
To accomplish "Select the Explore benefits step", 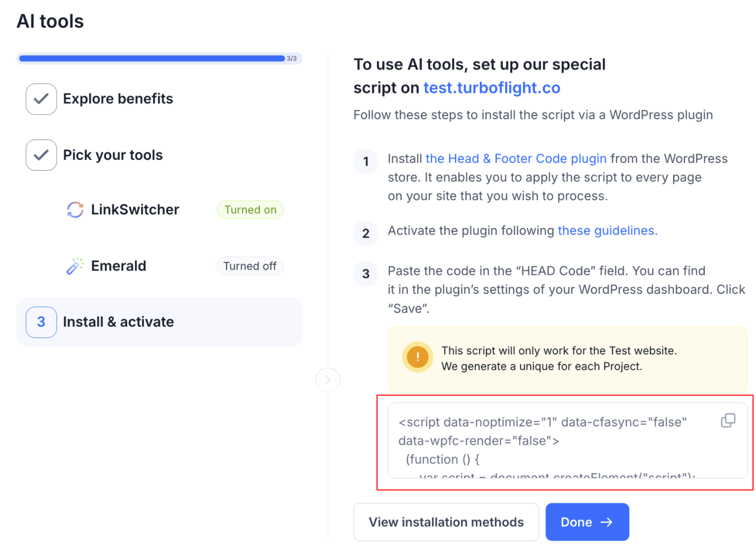I will point(118,99).
